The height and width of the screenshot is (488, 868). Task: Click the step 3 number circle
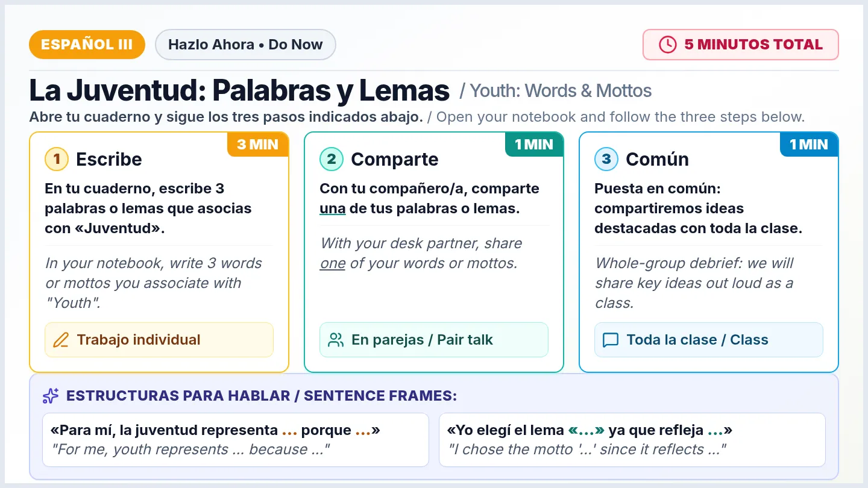tap(606, 159)
